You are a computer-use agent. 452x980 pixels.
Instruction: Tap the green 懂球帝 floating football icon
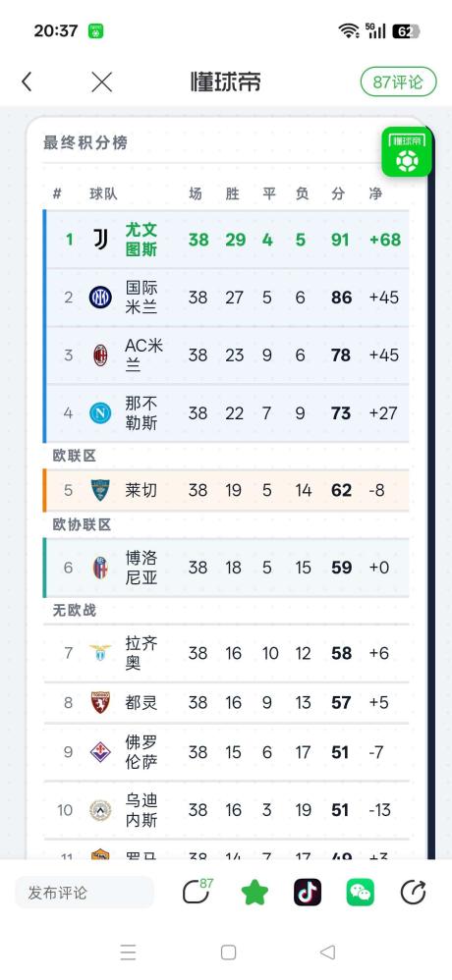407,152
